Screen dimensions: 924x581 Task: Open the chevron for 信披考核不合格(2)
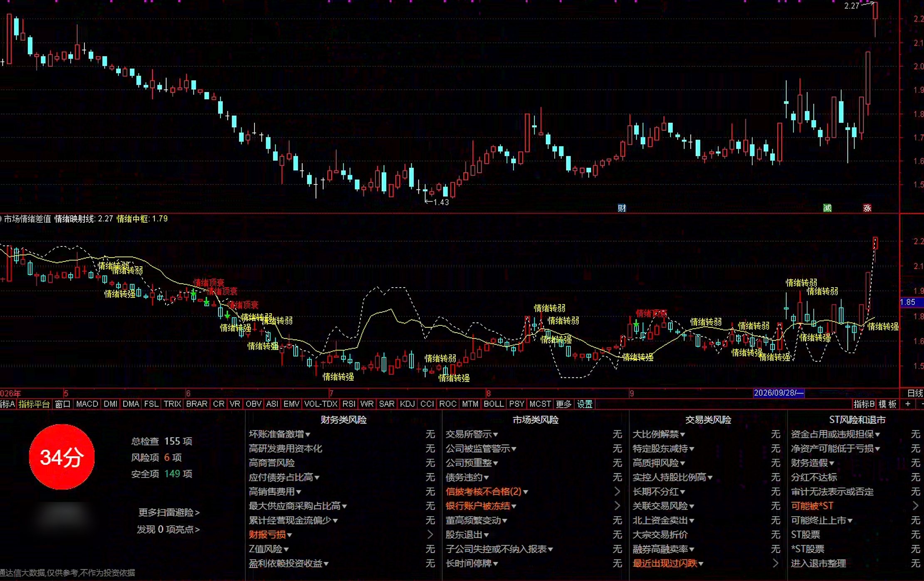618,492
